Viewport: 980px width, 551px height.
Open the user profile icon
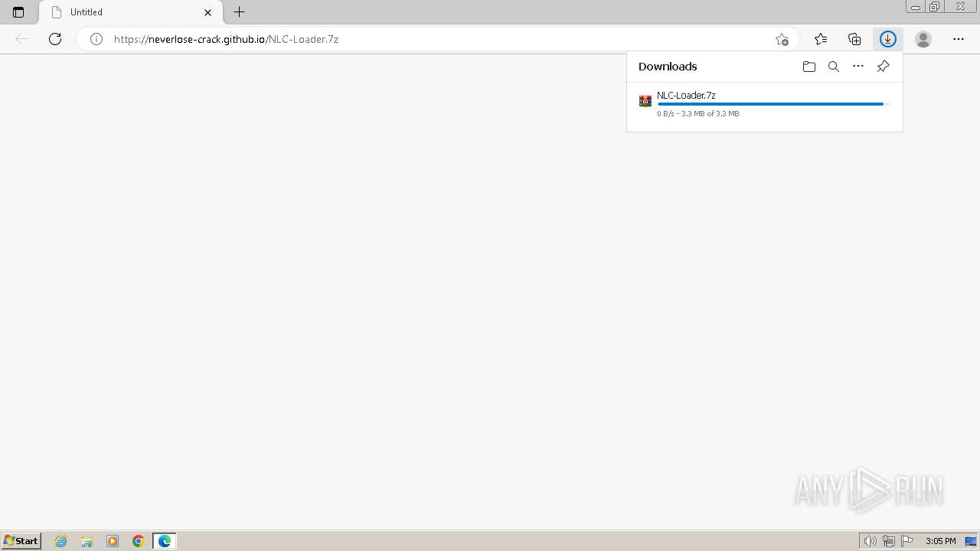[923, 39]
